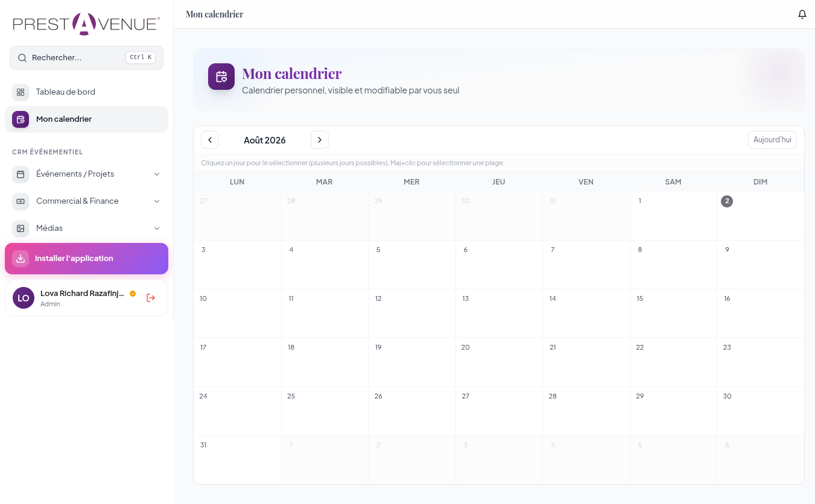Focus the Rechercher search field
Screen dimensions: 815x504
(x=86, y=58)
